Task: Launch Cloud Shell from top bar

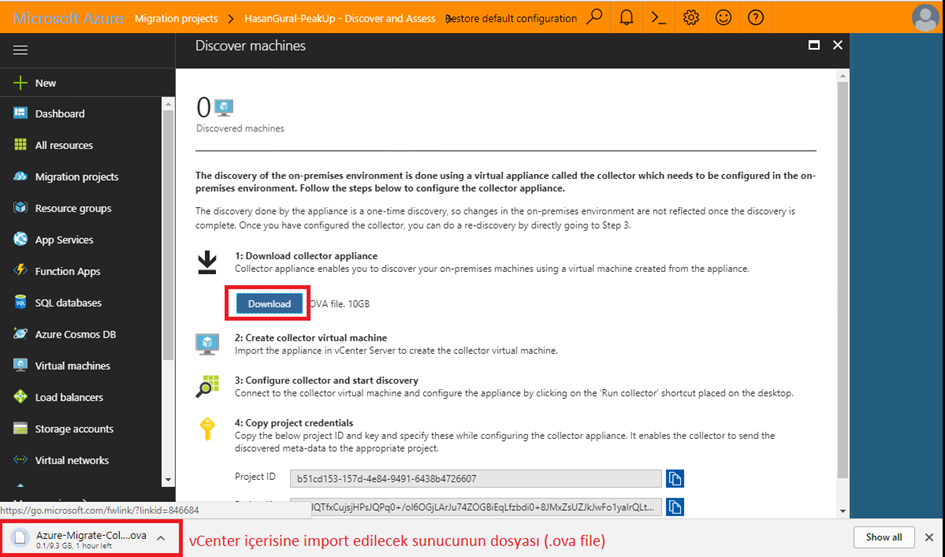Action: coord(659,17)
